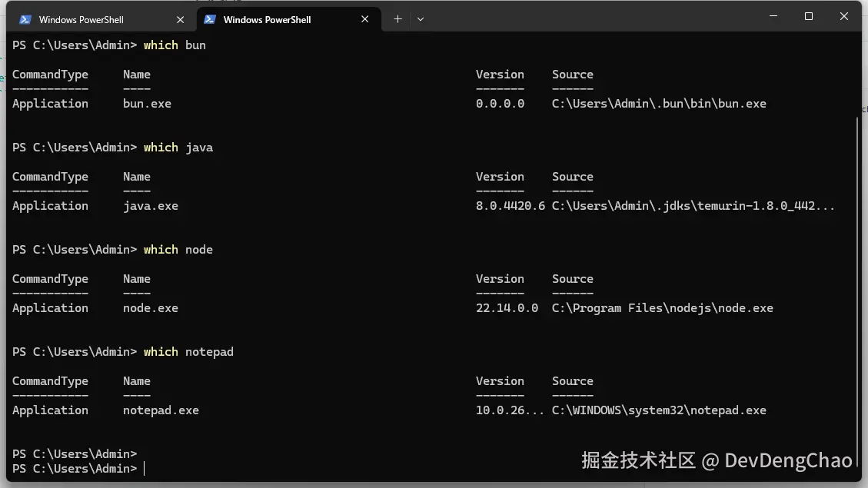
Task: Close the first PowerShell tab
Action: pyautogui.click(x=180, y=19)
